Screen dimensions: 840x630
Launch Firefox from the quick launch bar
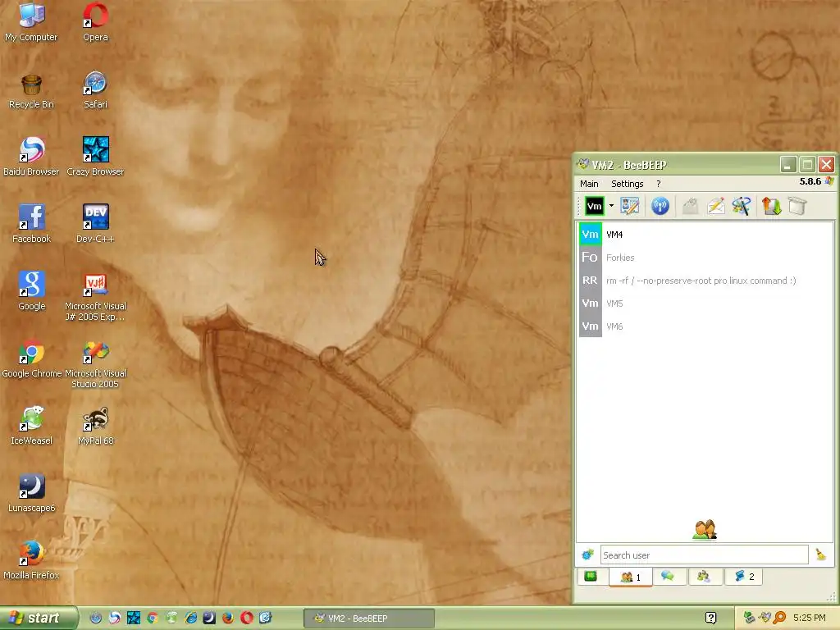pyautogui.click(x=228, y=618)
